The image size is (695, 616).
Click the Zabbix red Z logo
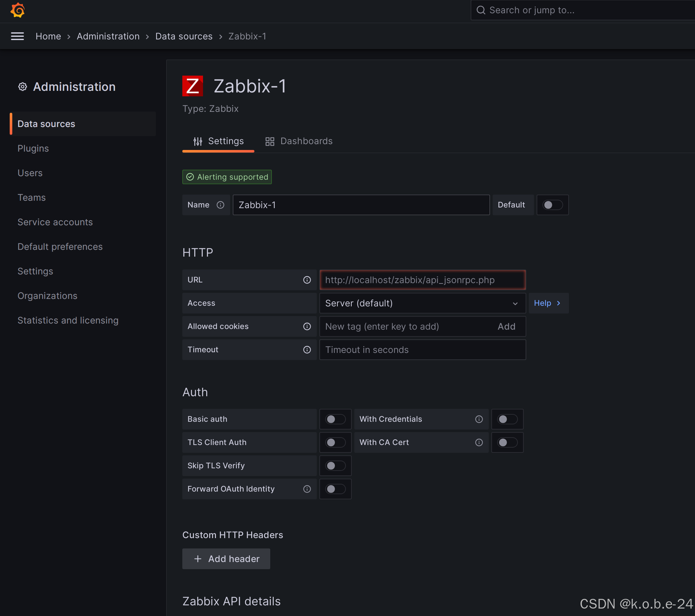(192, 86)
